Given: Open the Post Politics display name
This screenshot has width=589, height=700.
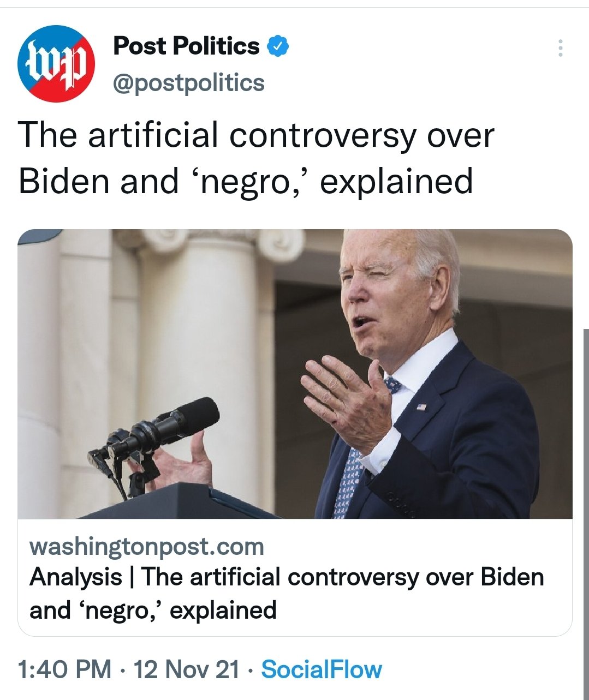Looking at the screenshot, I should tap(186, 46).
